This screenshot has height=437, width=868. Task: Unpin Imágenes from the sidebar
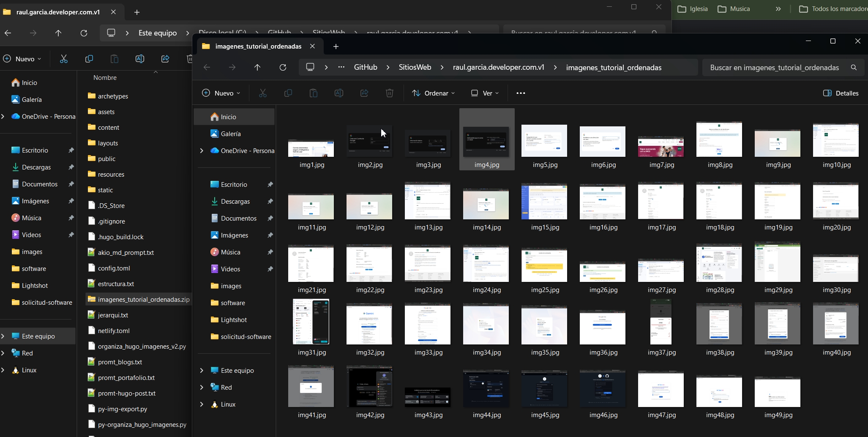pos(270,235)
